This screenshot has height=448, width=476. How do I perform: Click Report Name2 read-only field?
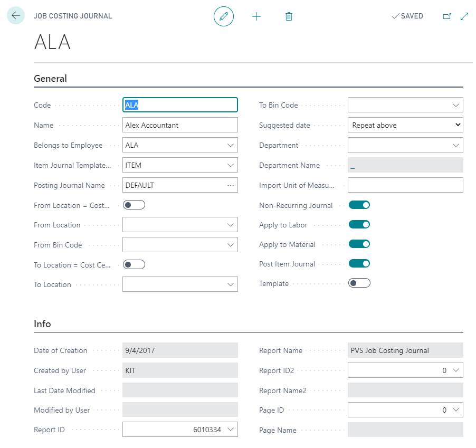(405, 390)
